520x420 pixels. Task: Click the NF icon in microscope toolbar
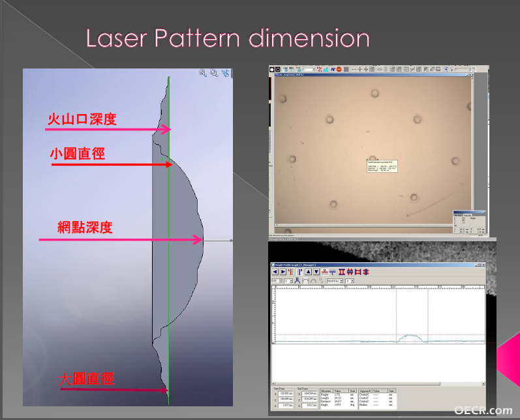pos(333,69)
